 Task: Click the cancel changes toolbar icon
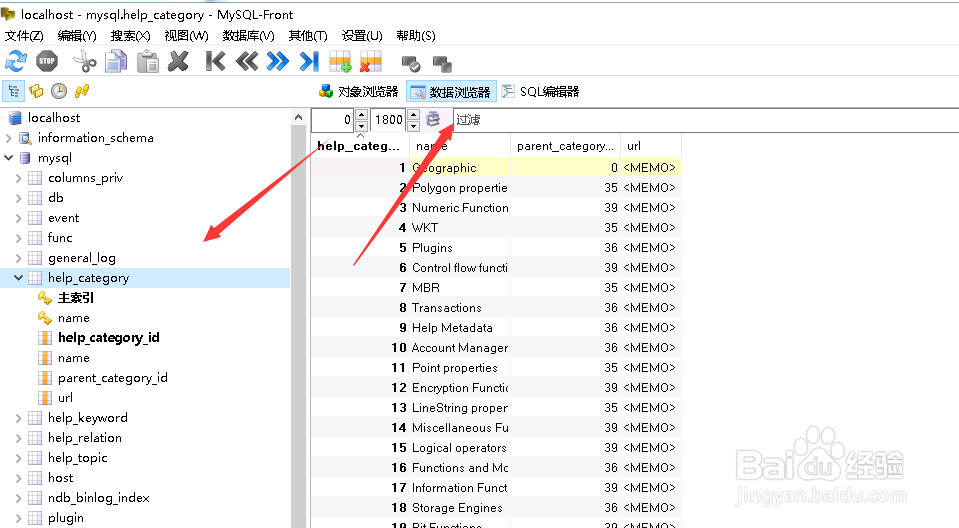pyautogui.click(x=442, y=63)
